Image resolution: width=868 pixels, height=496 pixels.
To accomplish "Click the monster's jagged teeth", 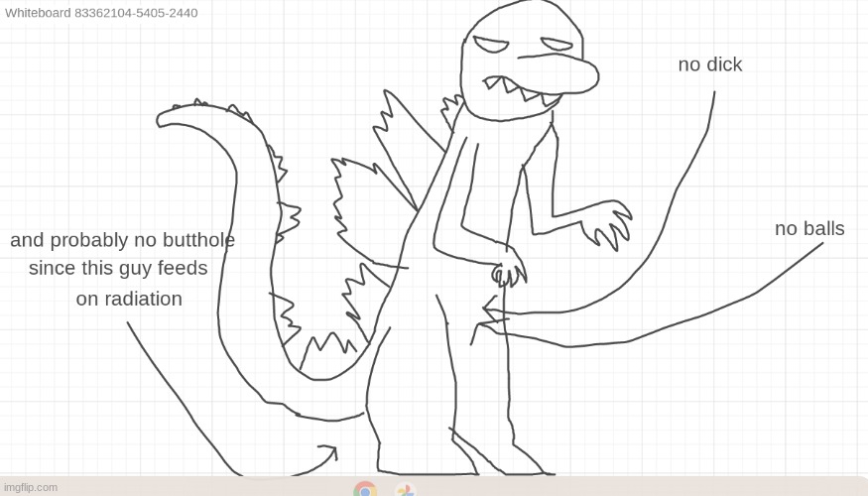I will [x=526, y=91].
